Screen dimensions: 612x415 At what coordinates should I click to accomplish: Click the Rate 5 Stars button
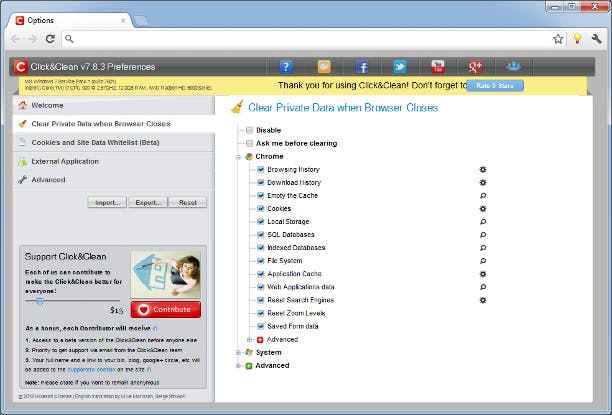click(495, 85)
